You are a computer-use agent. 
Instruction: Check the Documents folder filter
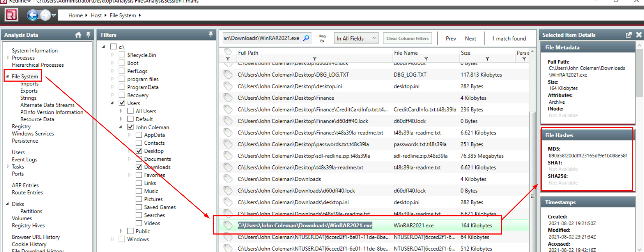click(139, 159)
